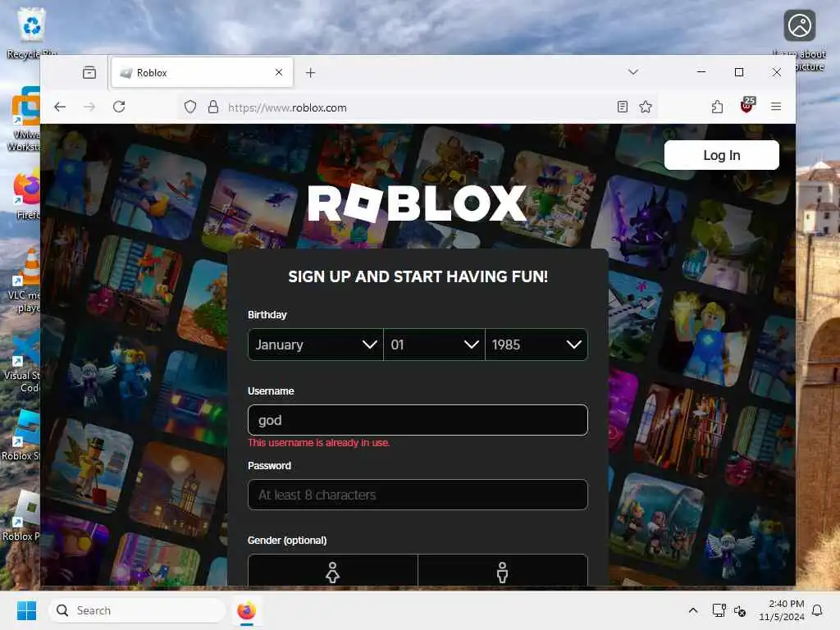This screenshot has height=630, width=840.
Task: Open uBlock Origin extension icon
Action: 746,105
